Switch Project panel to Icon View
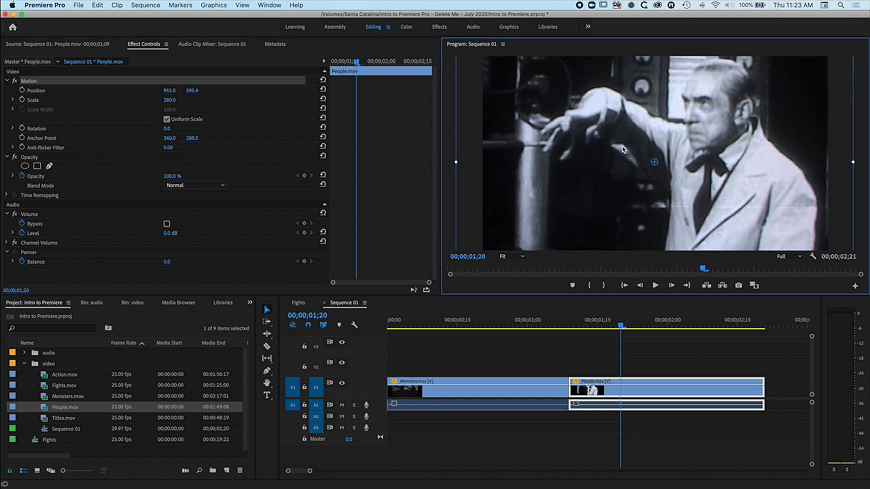 pyautogui.click(x=37, y=470)
